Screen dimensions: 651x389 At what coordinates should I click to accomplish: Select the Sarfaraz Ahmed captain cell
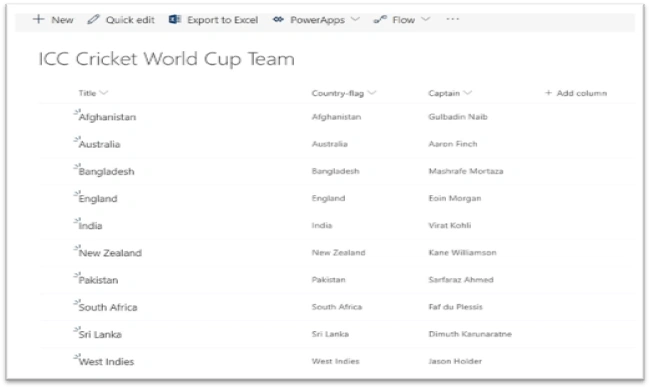[461, 279]
